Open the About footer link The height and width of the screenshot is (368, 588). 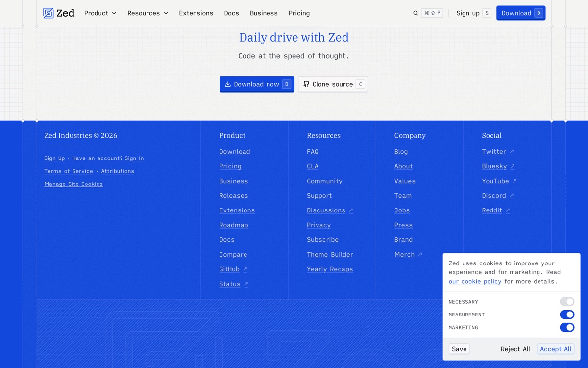(x=404, y=166)
